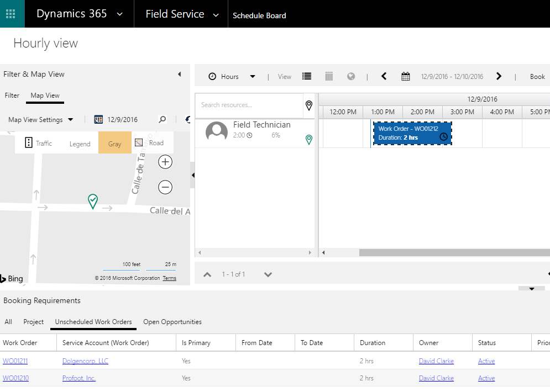Open work order WO01210 link
This screenshot has width=550, height=392.
coord(16,378)
